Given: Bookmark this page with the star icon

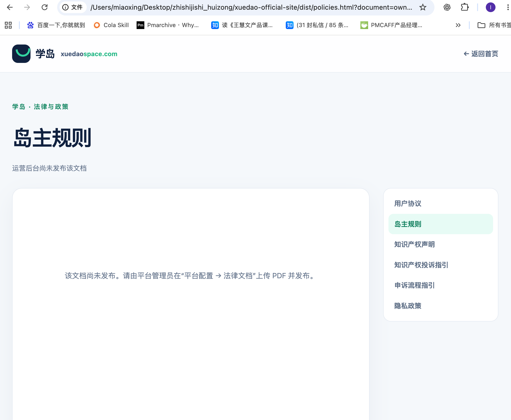Looking at the screenshot, I should click(x=423, y=7).
